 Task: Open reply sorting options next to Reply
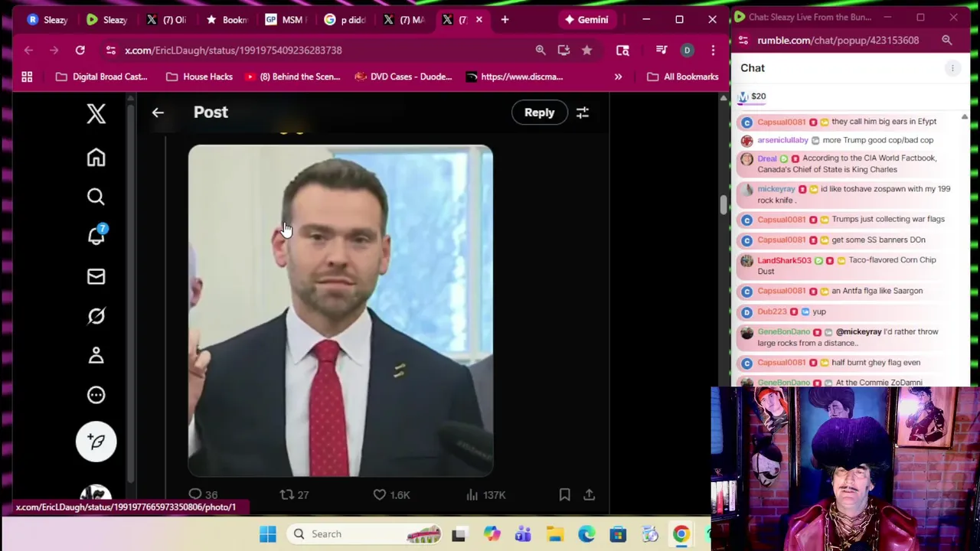point(583,112)
